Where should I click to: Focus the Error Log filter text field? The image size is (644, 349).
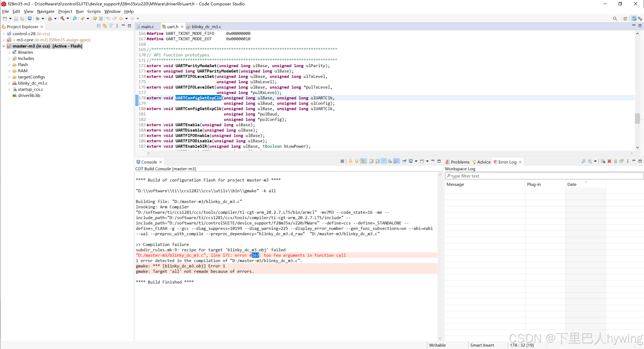coord(544,176)
